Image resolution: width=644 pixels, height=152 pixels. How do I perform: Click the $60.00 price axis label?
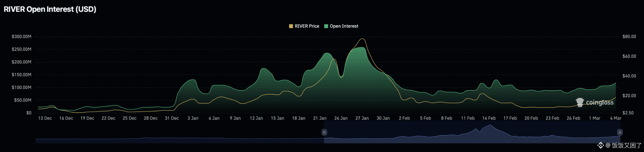click(x=629, y=56)
